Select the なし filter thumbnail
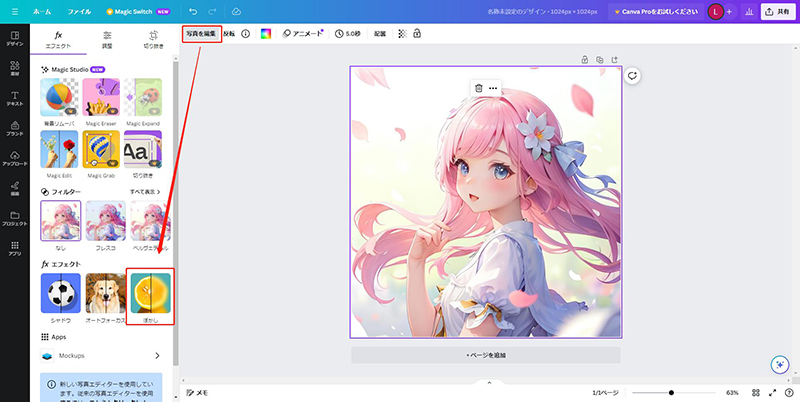The image size is (800, 402). click(x=61, y=220)
